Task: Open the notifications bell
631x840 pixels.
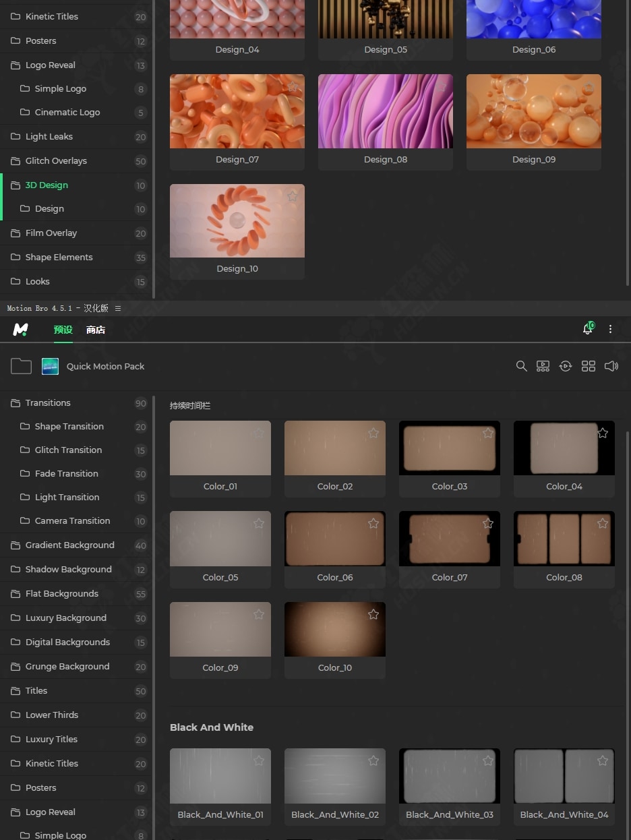Action: click(587, 329)
